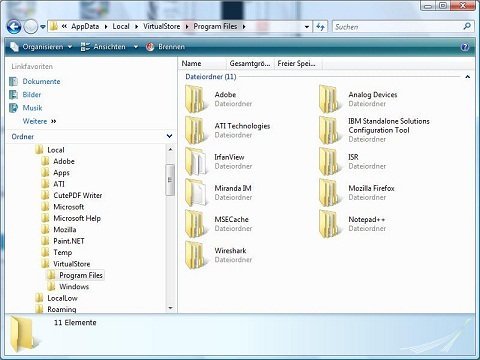
Task: Select Mozilla in the folder tree
Action: coord(65,230)
